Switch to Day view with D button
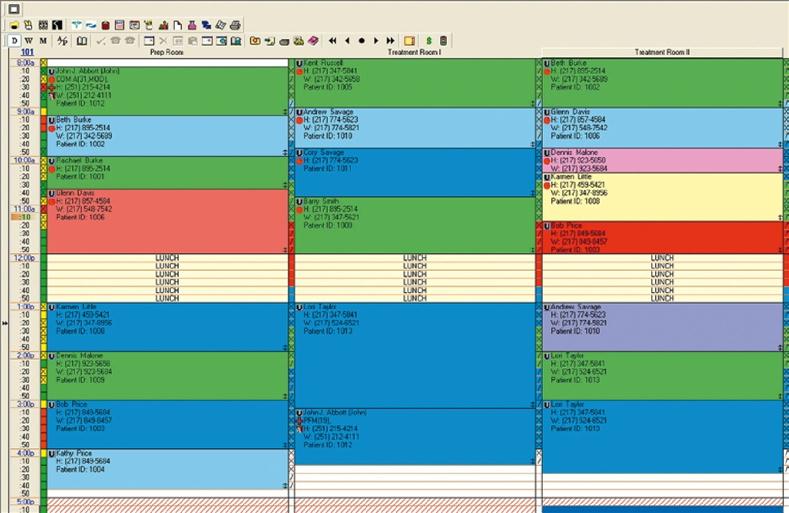The image size is (789, 513). [x=15, y=40]
